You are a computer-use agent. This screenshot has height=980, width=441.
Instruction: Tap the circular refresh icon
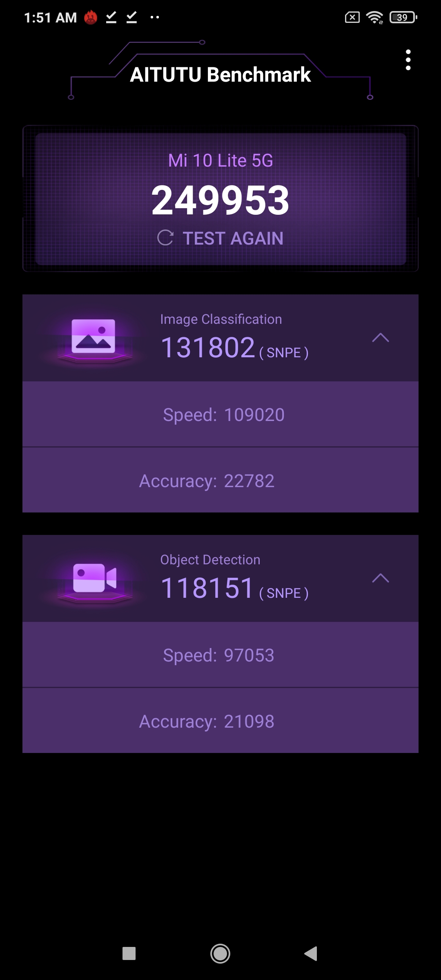(x=165, y=238)
